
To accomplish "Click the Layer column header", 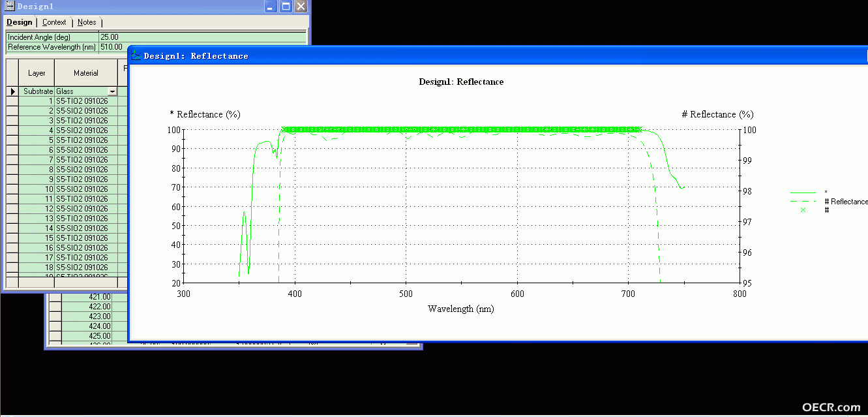I will point(37,73).
